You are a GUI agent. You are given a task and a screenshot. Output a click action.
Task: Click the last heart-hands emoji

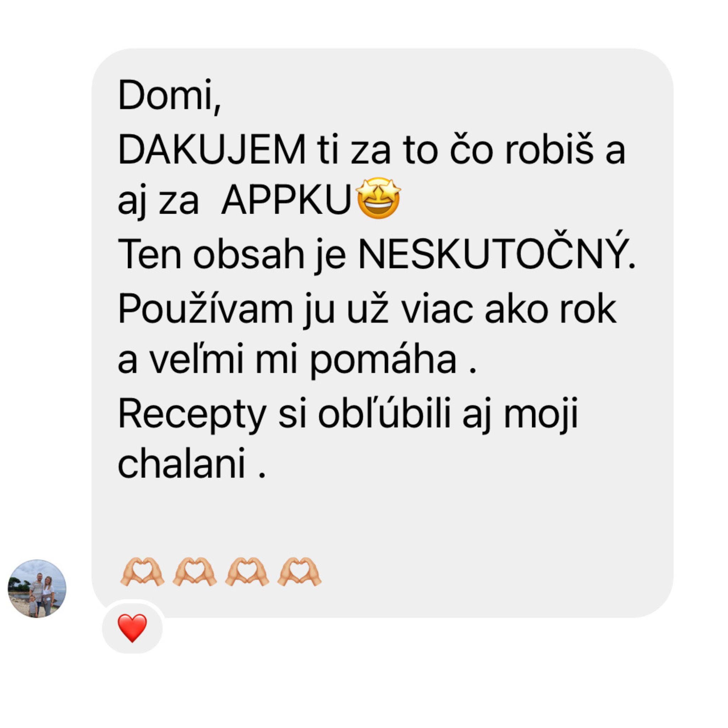(299, 572)
